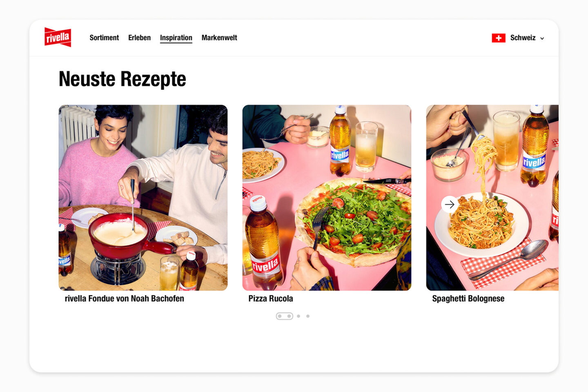Open the Sortiment menu
The height and width of the screenshot is (392, 588).
pos(104,38)
